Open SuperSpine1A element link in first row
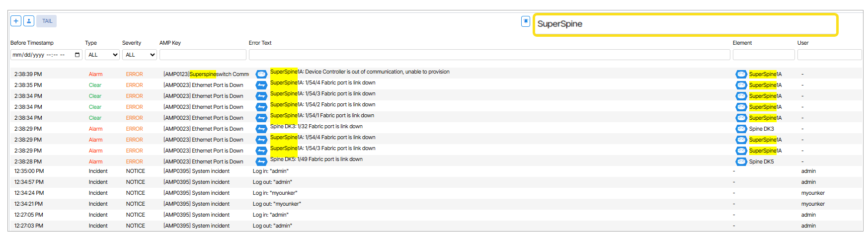868x240 pixels. coord(765,74)
